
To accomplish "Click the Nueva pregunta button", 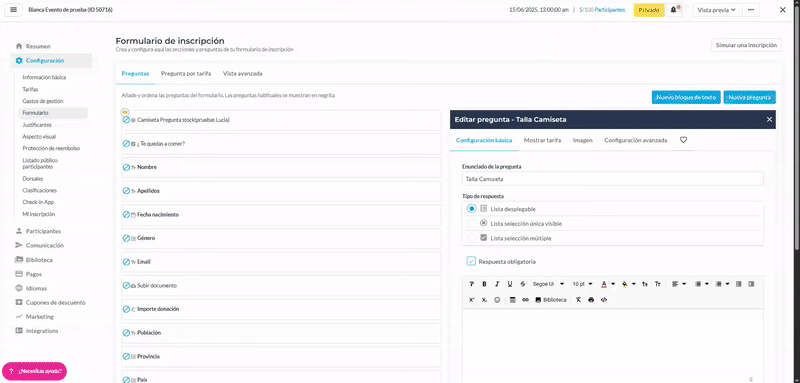I will (749, 97).
